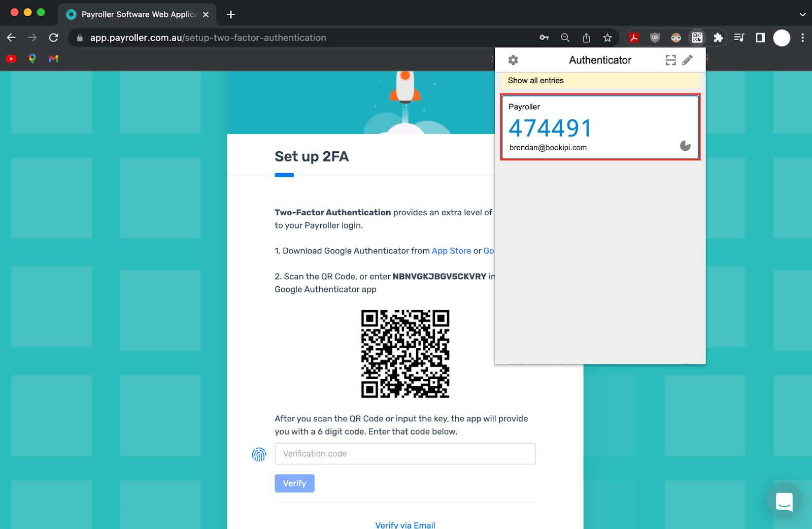
Task: Click Show all entries in Authenticator
Action: pyautogui.click(x=536, y=80)
